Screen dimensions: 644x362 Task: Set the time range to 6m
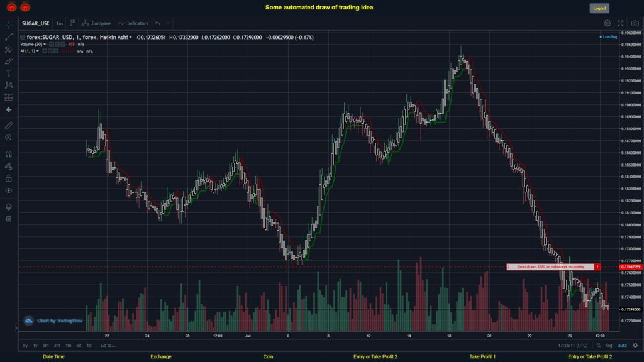[x=45, y=345]
